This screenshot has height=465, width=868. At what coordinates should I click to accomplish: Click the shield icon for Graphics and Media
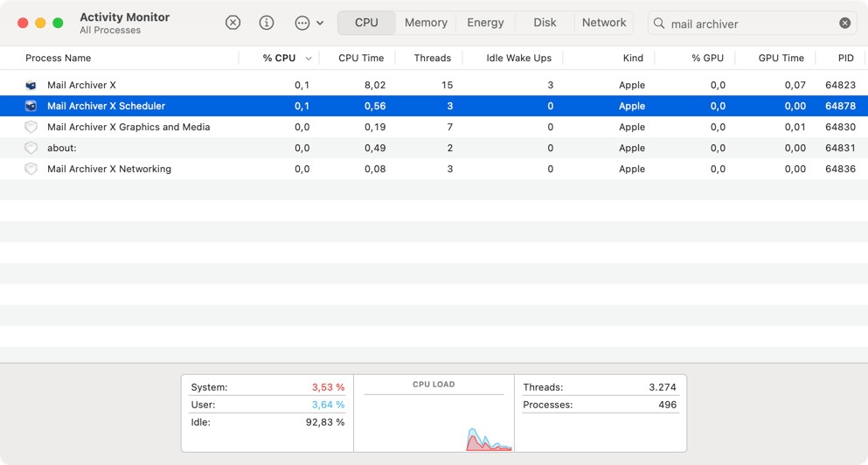pyautogui.click(x=31, y=127)
